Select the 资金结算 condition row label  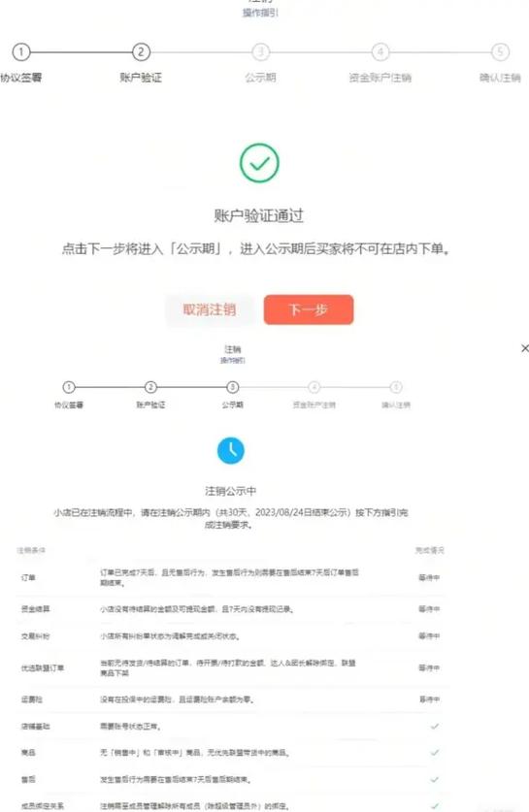click(35, 609)
